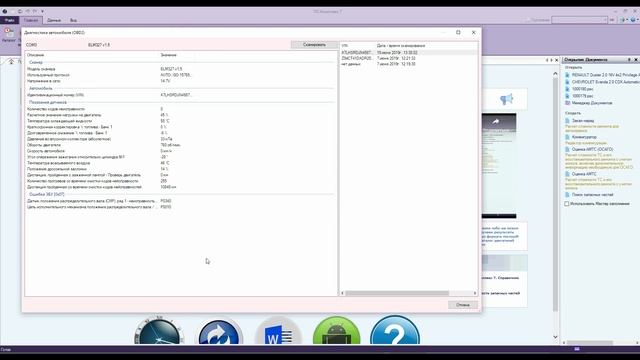The width and height of the screenshot is (640, 360).
Task: Click fault code row P0340
Action: pos(180,201)
